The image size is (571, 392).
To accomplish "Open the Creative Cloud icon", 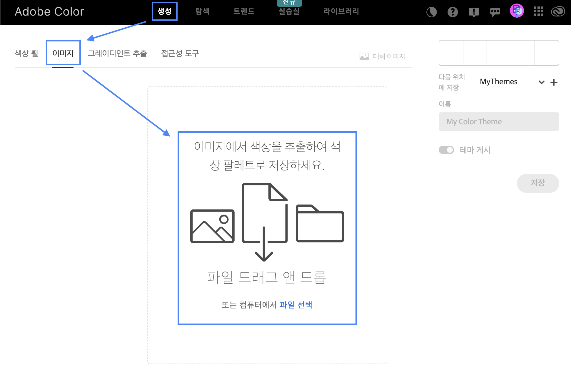I will pyautogui.click(x=558, y=11).
